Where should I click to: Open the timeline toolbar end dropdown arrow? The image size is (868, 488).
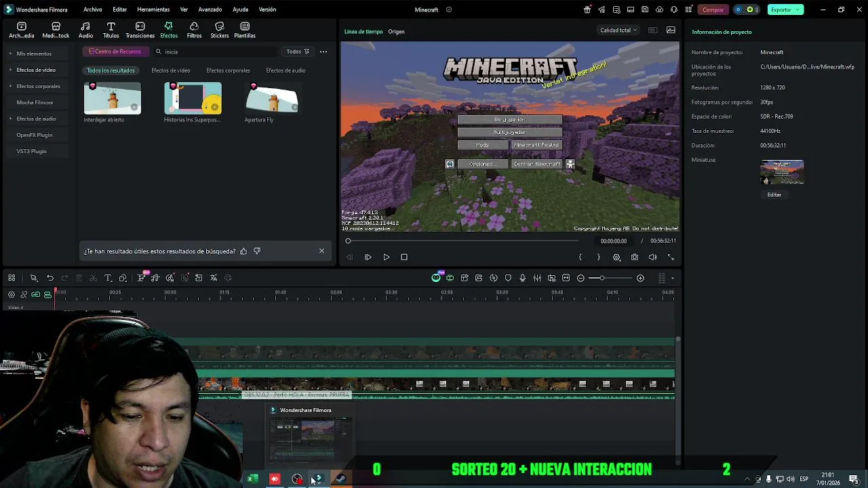(x=673, y=278)
